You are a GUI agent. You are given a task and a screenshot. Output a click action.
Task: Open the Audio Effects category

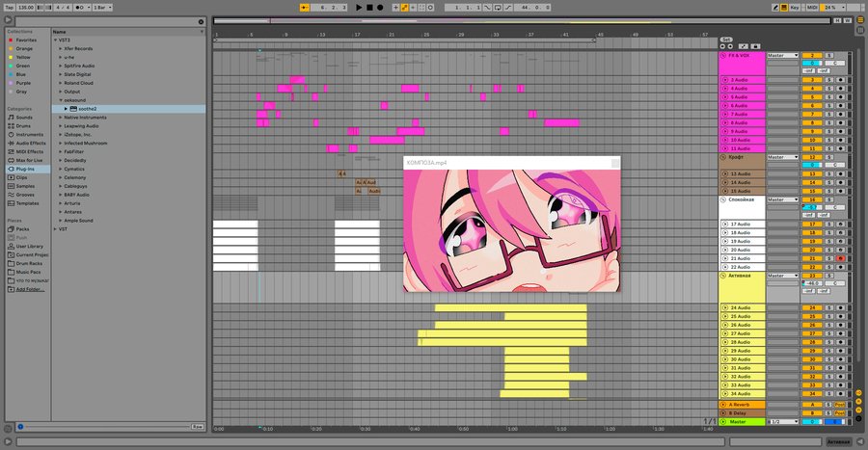tap(31, 144)
